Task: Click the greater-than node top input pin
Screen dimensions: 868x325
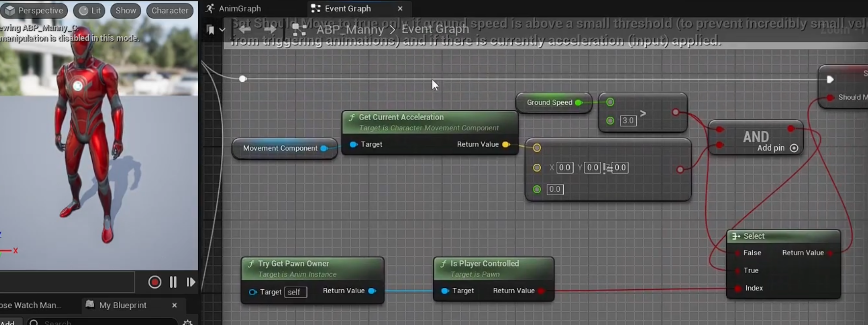Action: [x=610, y=102]
